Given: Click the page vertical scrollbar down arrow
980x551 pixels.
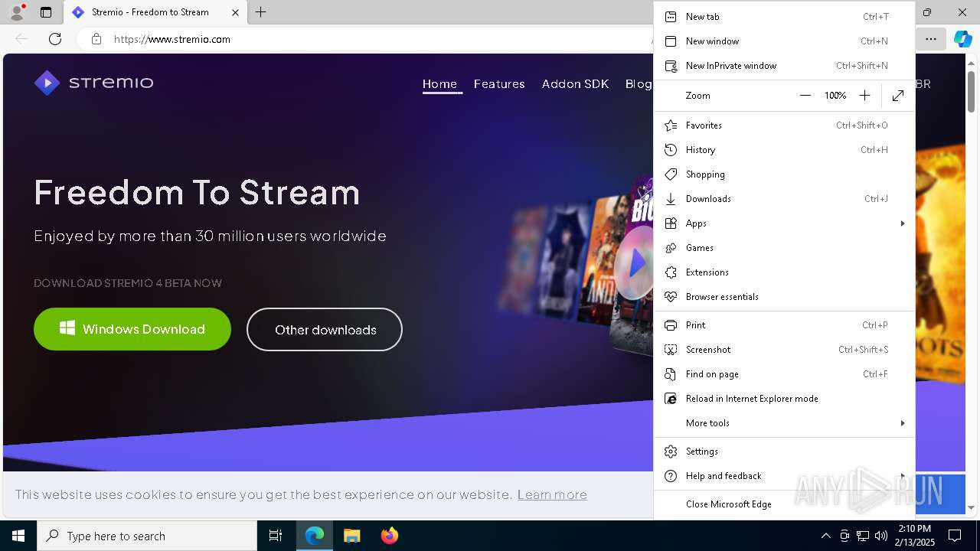Looking at the screenshot, I should (972, 507).
